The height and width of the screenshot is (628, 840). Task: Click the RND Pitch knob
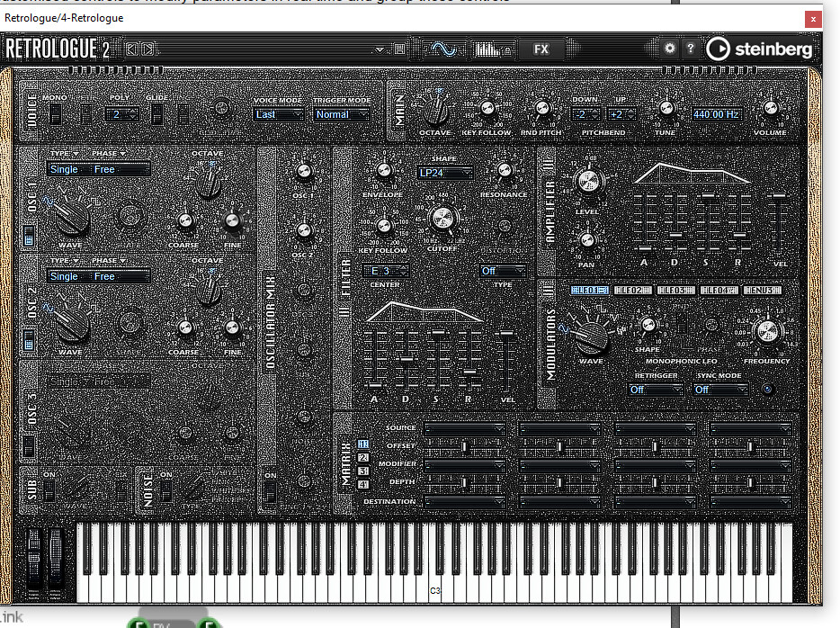(542, 108)
